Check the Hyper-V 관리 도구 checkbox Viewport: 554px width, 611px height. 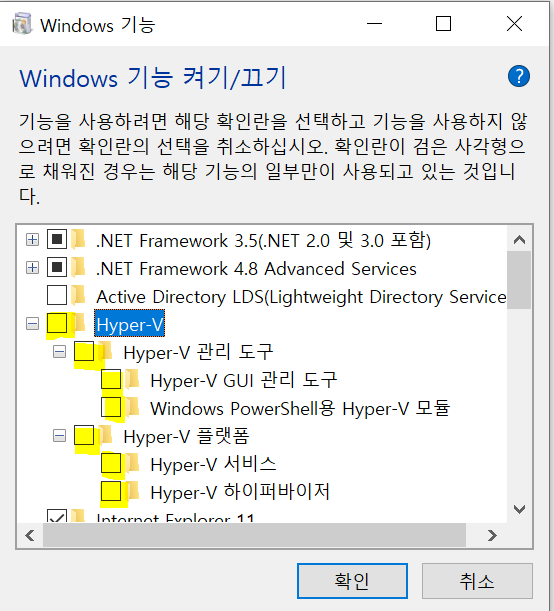click(84, 351)
